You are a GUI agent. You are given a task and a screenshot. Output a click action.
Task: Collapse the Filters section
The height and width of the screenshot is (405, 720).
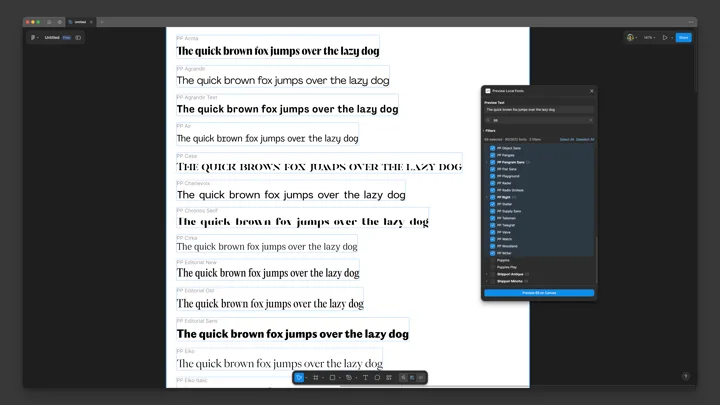click(x=489, y=130)
